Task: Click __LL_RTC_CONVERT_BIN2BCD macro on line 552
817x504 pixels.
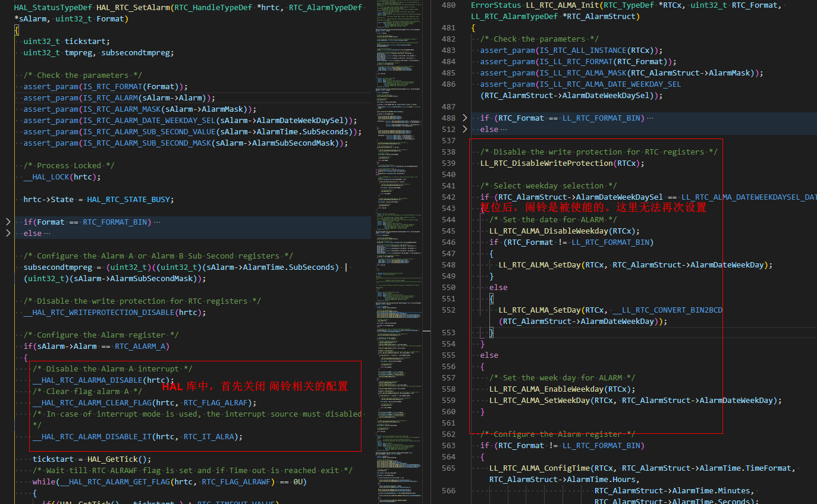Action: coord(668,310)
